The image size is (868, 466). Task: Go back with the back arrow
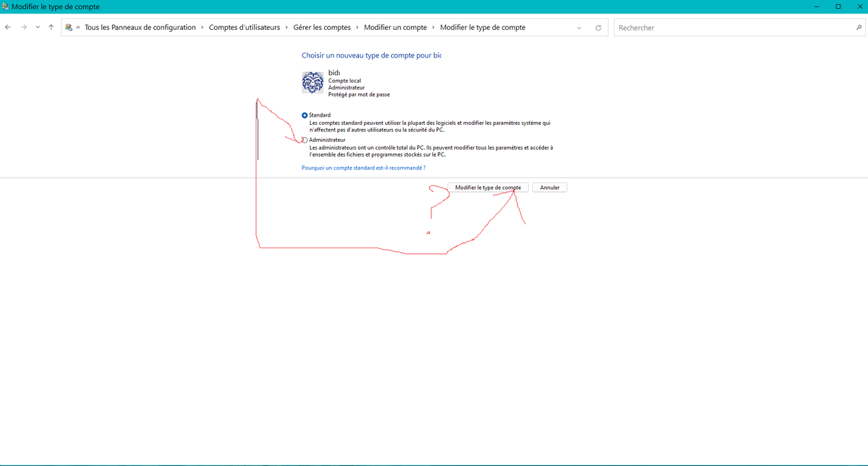[x=7, y=27]
